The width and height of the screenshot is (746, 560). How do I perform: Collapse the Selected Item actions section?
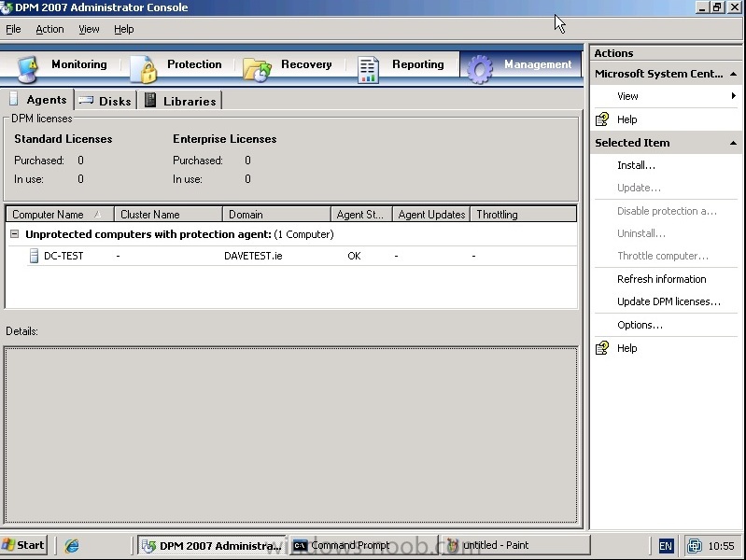click(x=733, y=143)
